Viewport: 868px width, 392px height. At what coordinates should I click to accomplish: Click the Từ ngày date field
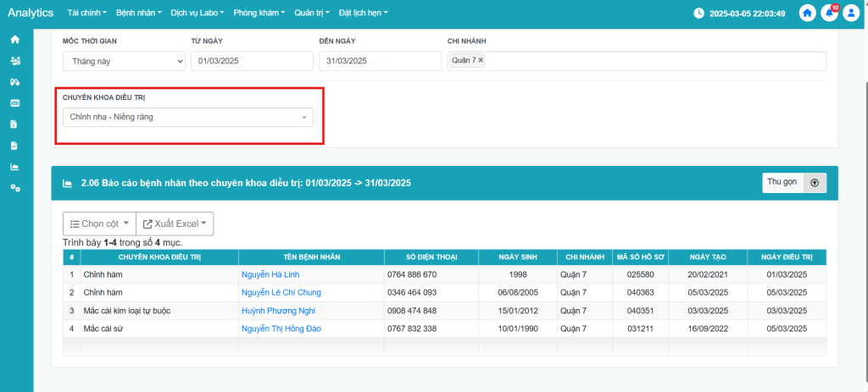point(251,61)
